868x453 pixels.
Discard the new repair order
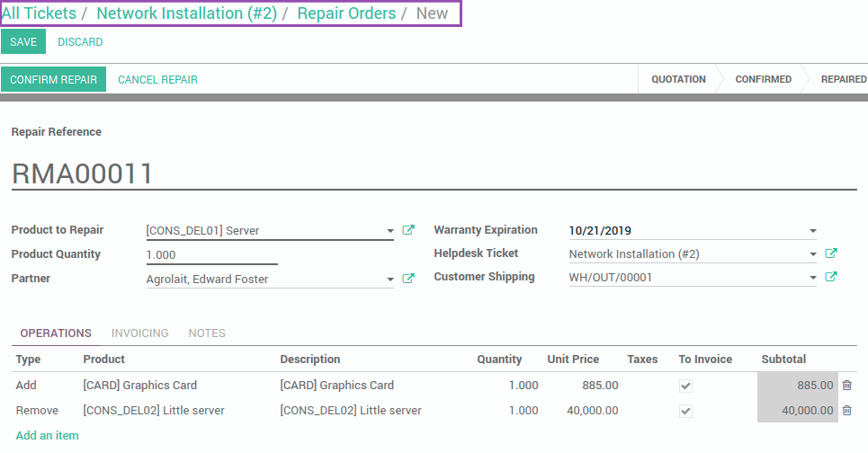pyautogui.click(x=80, y=42)
